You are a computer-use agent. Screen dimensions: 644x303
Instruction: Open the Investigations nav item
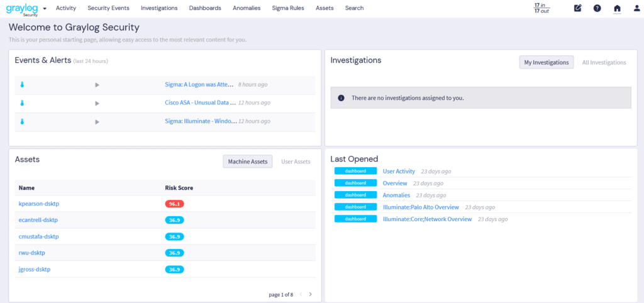pos(159,8)
